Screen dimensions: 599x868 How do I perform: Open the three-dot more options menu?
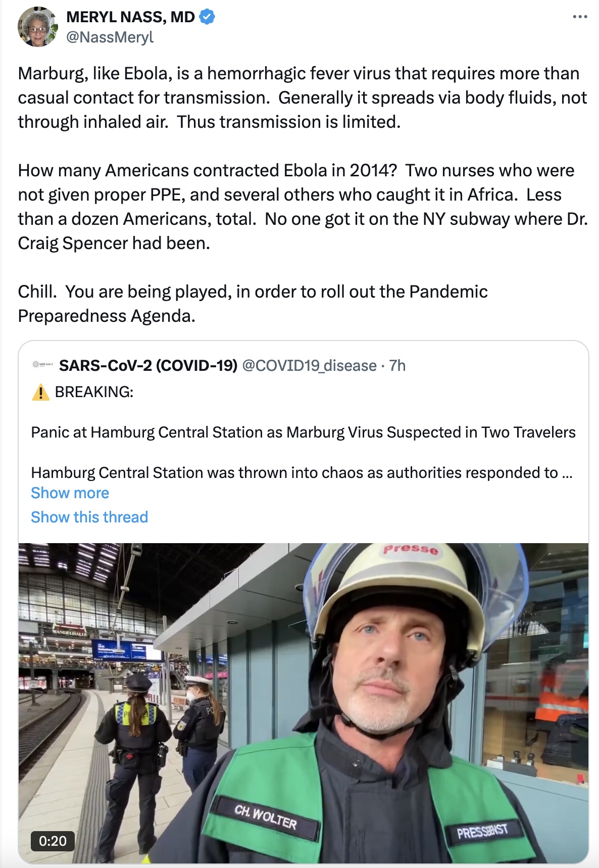click(580, 17)
